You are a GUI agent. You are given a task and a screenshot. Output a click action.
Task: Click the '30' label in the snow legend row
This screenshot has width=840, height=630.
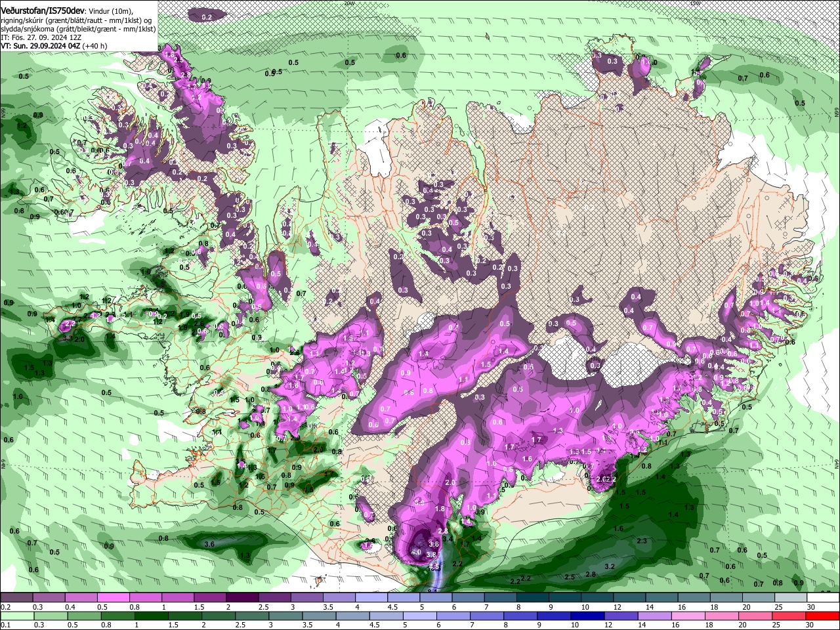click(811, 607)
